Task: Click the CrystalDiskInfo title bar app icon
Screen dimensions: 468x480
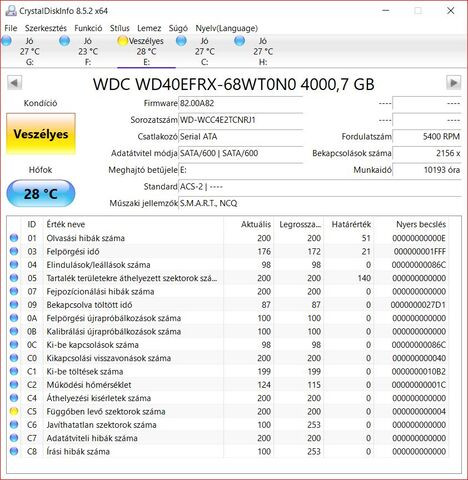Action: pos(11,11)
